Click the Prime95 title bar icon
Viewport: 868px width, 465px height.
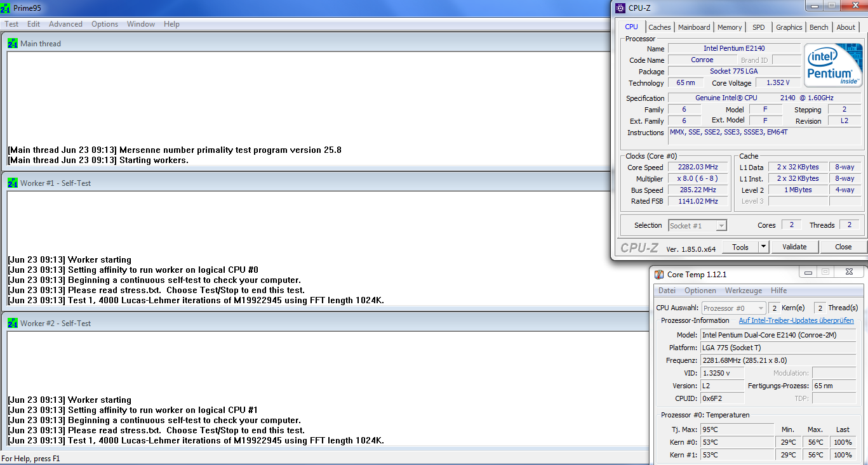(x=6, y=8)
